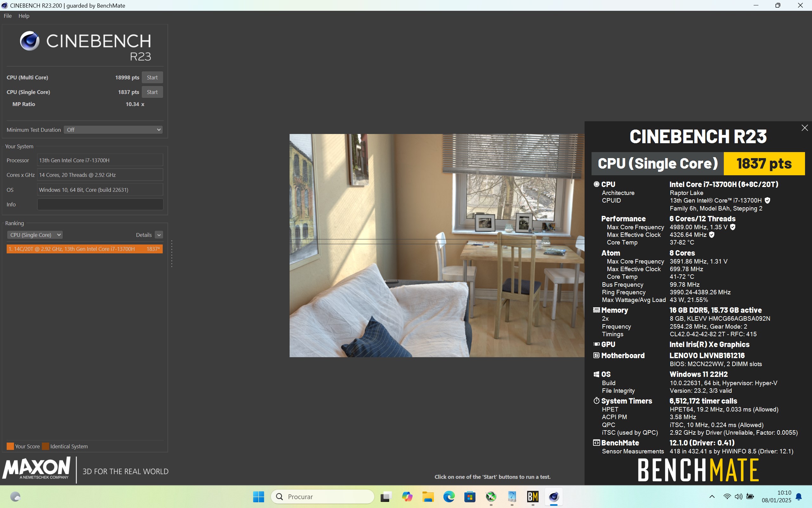The width and height of the screenshot is (812, 508).
Task: Click the Cores x GHz field
Action: coord(100,175)
